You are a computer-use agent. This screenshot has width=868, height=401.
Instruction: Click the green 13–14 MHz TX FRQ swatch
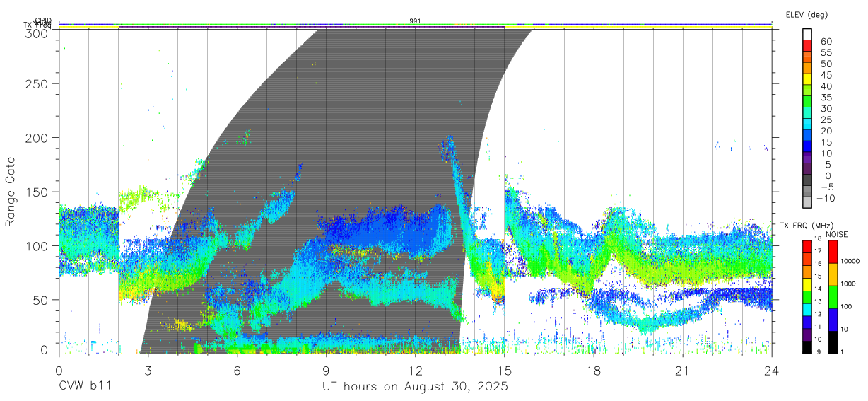click(807, 296)
